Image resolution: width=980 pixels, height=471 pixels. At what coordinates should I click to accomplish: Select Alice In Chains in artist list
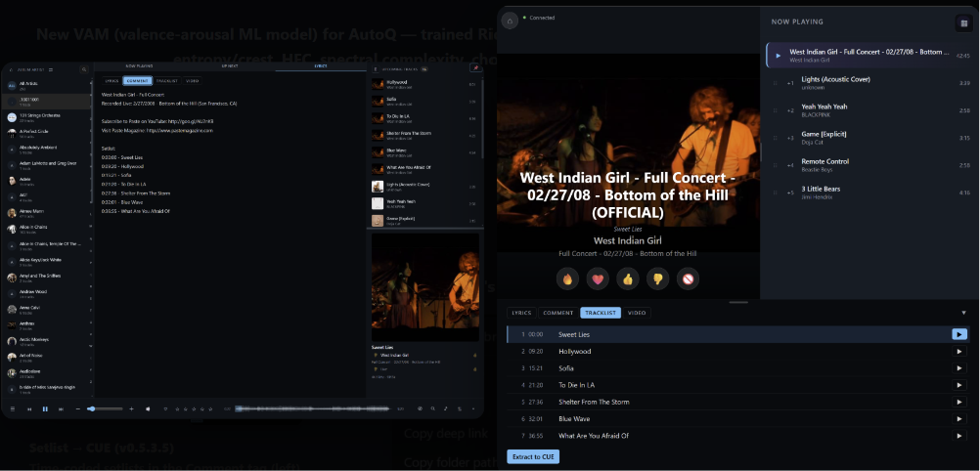point(47,229)
